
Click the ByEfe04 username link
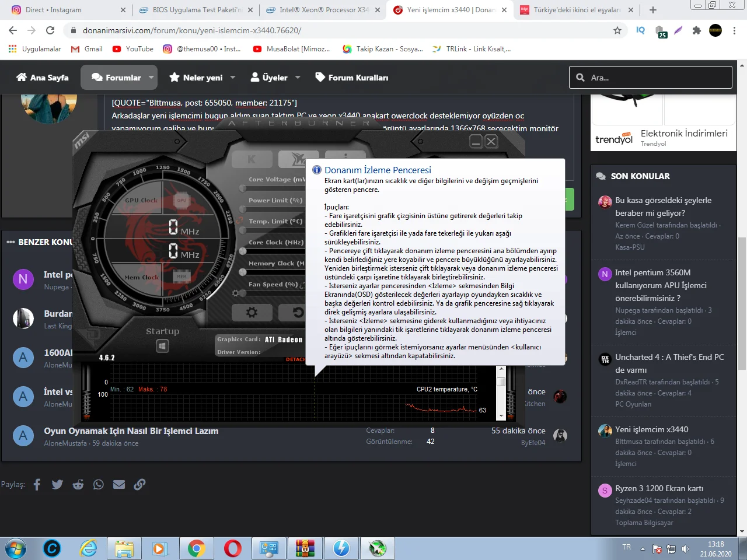pyautogui.click(x=533, y=443)
